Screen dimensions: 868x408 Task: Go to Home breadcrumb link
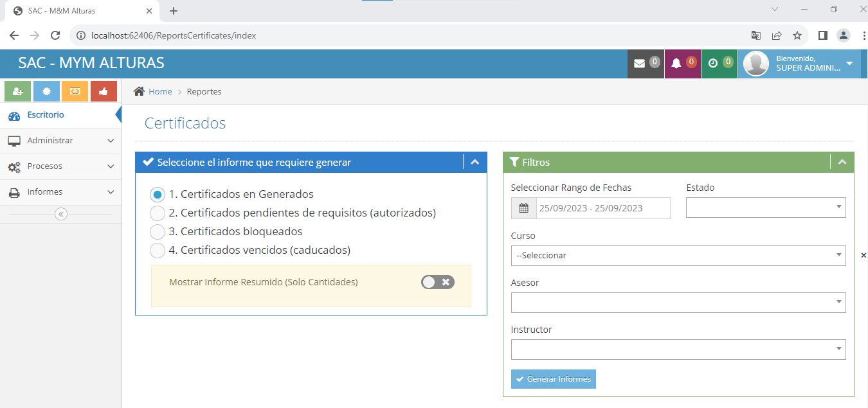(160, 91)
